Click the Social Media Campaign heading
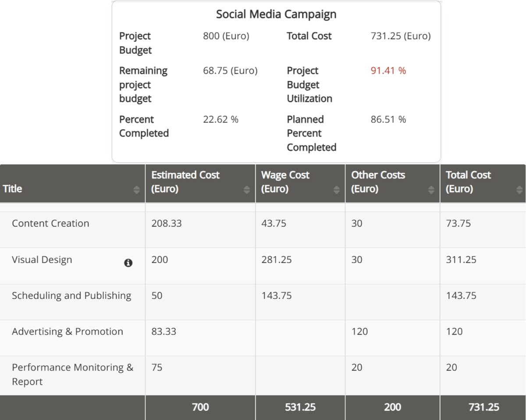This screenshot has width=526, height=420. click(x=276, y=14)
